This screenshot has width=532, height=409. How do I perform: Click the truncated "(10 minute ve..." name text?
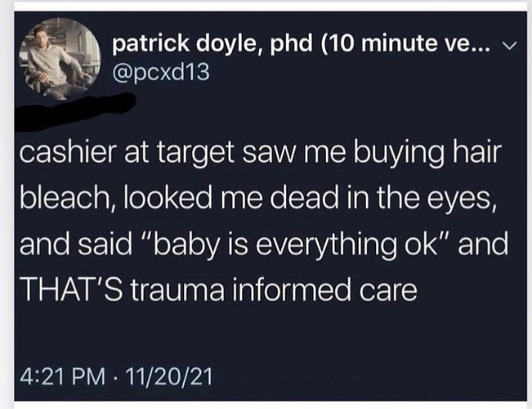tap(405, 44)
